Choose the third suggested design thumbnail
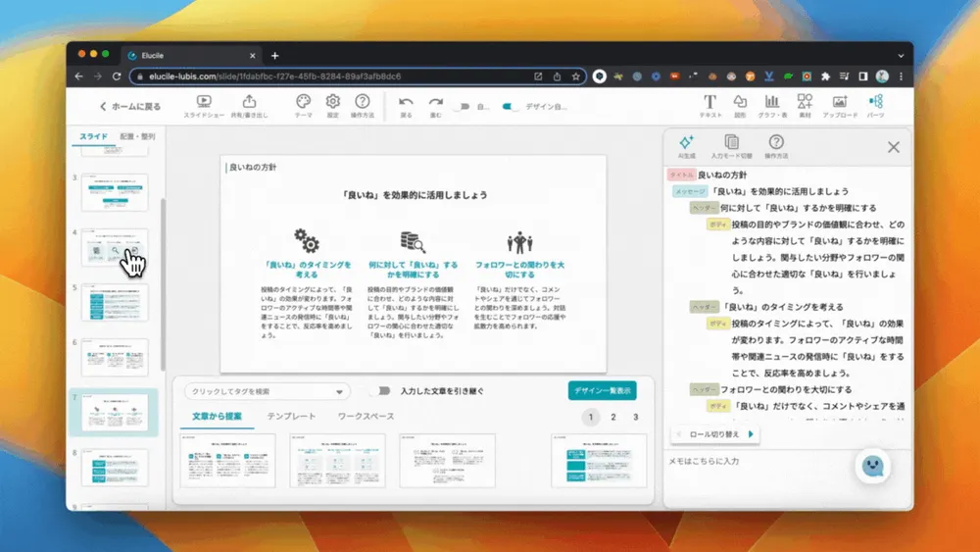Image resolution: width=980 pixels, height=552 pixels. pyautogui.click(x=448, y=461)
